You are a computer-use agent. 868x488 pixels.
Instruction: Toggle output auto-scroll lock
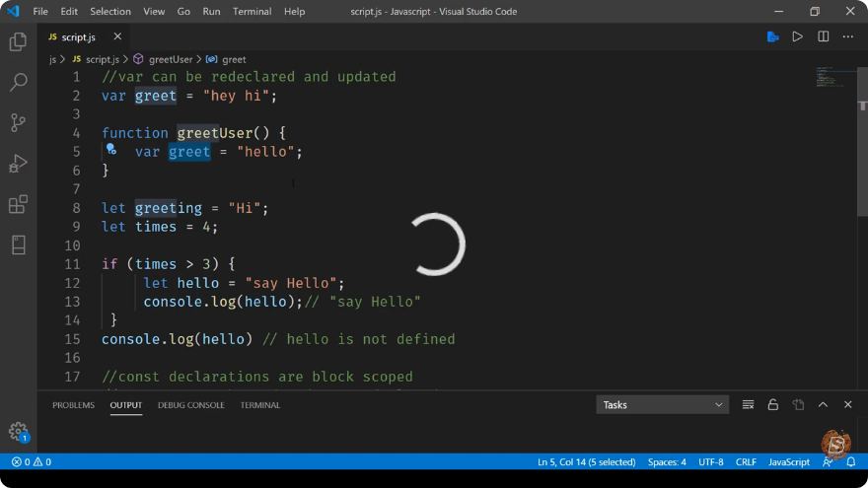pyautogui.click(x=772, y=405)
